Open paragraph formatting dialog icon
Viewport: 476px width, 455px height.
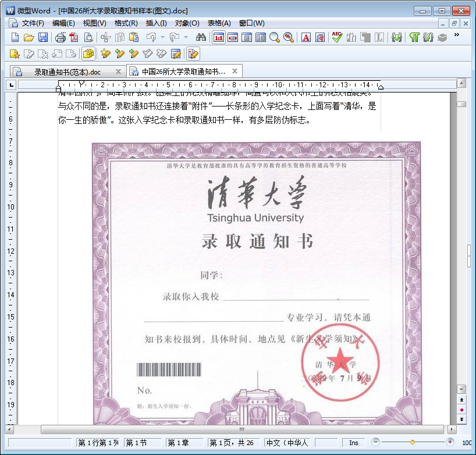320,38
